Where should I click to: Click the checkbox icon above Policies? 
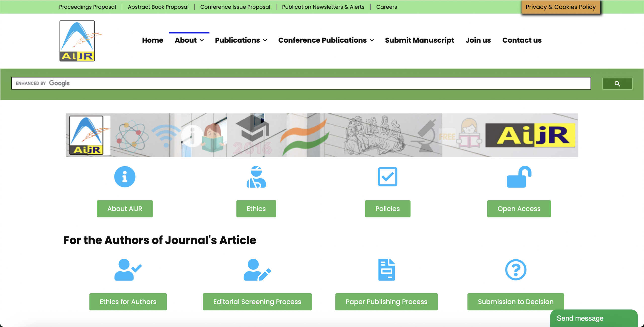tap(387, 177)
